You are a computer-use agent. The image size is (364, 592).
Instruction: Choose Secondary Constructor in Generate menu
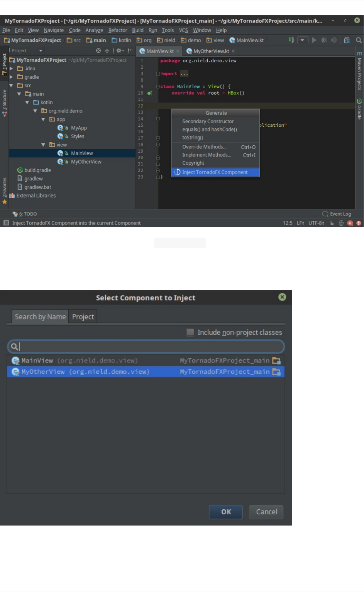[x=215, y=121]
